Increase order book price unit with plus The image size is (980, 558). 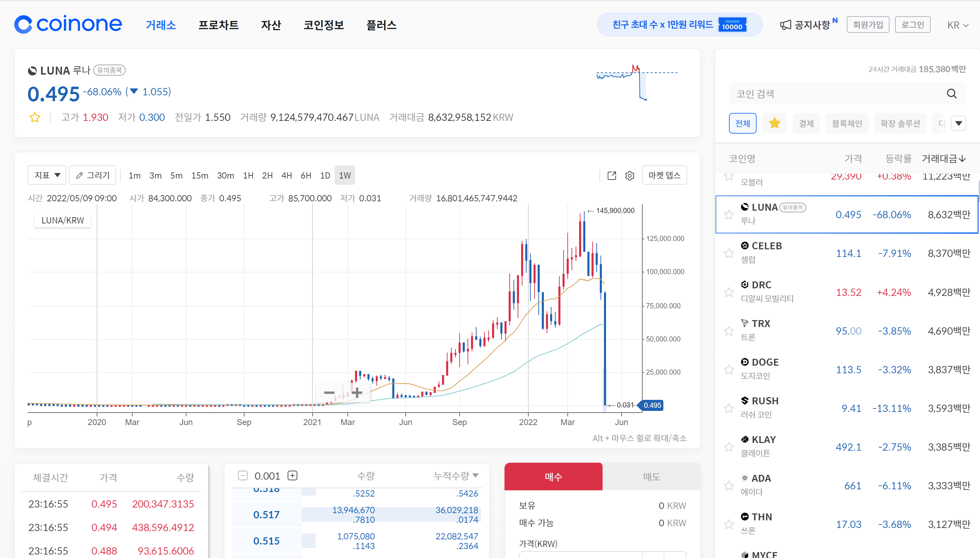pos(292,475)
